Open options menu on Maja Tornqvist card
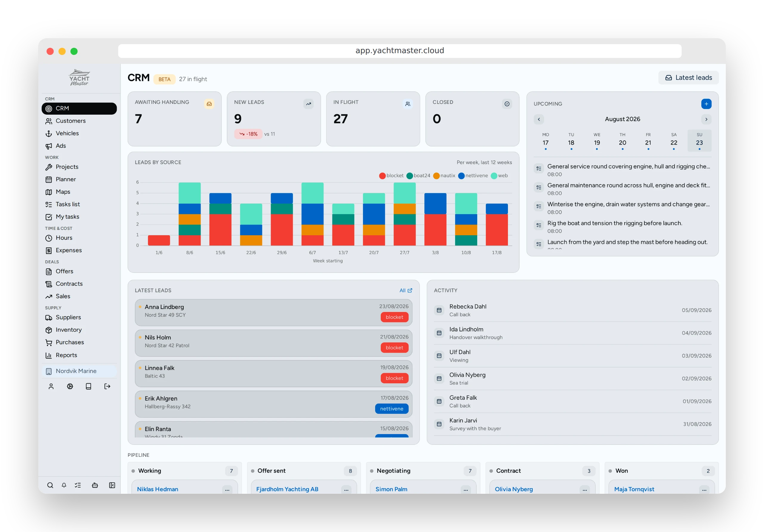The width and height of the screenshot is (764, 532). tap(704, 490)
